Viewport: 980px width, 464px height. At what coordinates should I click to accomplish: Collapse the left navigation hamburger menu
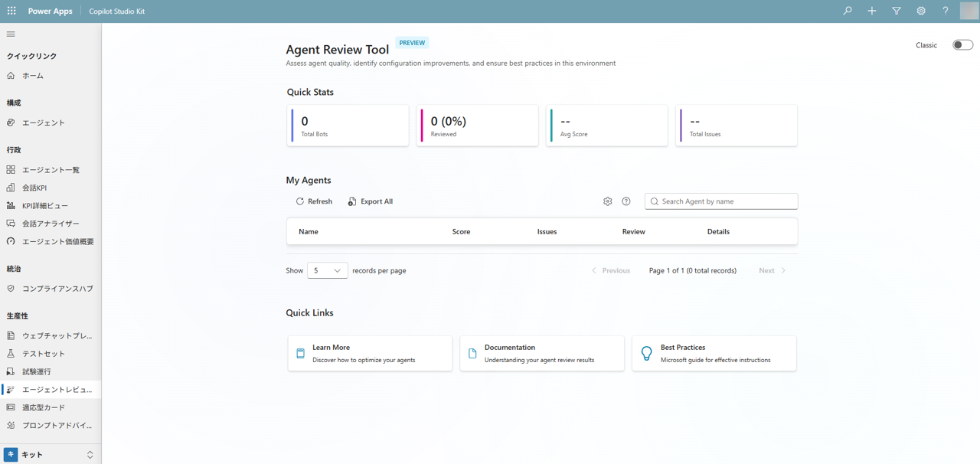[11, 34]
